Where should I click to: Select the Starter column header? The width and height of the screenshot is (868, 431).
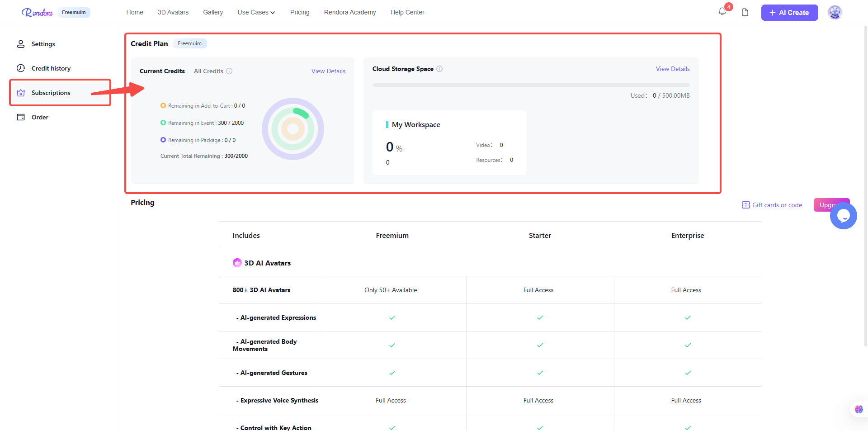click(x=540, y=235)
